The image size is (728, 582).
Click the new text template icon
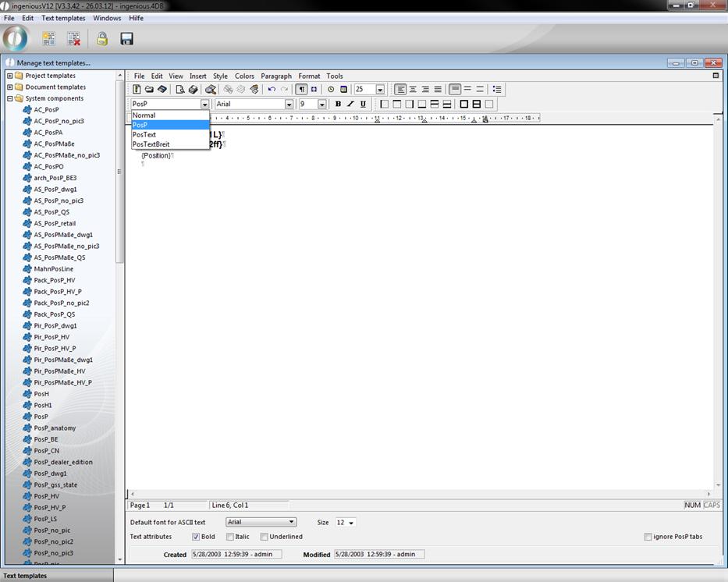click(48, 38)
